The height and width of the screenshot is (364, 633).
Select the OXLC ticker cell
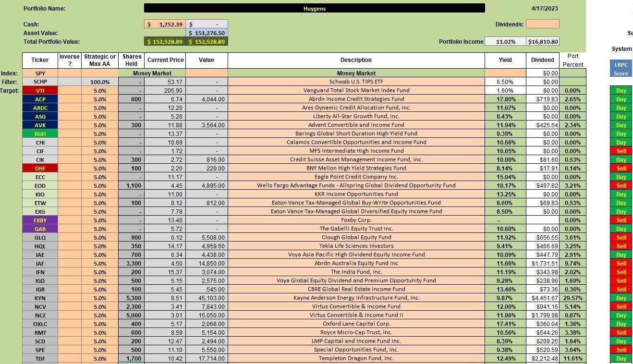coord(40,324)
